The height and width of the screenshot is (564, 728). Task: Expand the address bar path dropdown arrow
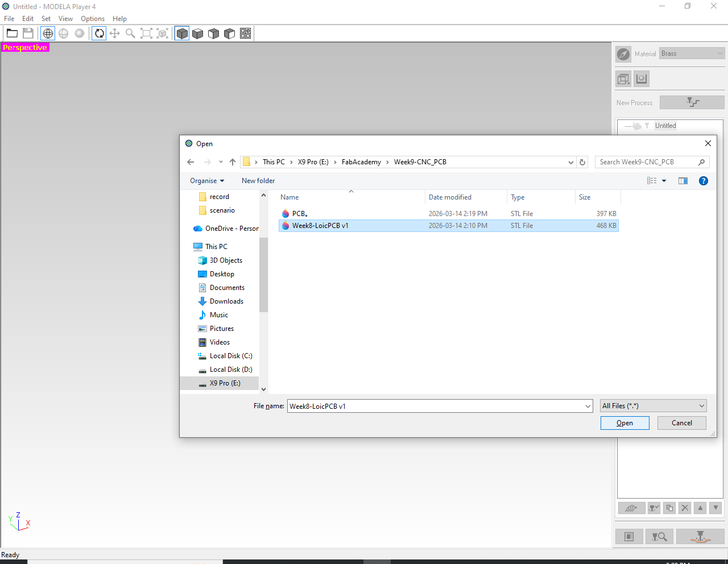[x=571, y=162]
